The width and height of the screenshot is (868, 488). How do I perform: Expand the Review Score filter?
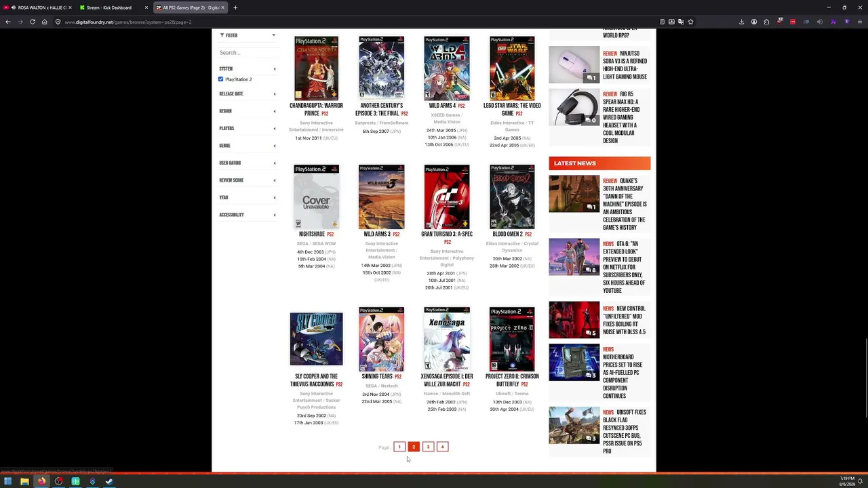tap(247, 180)
